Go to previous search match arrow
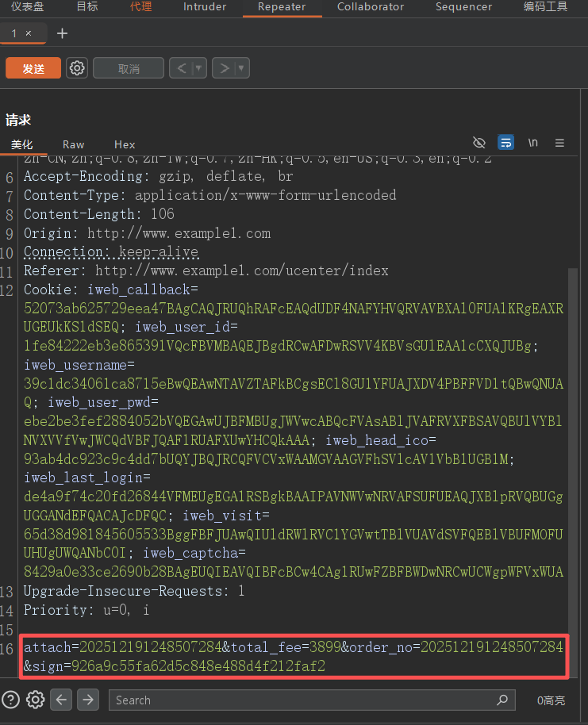 pos(61,700)
